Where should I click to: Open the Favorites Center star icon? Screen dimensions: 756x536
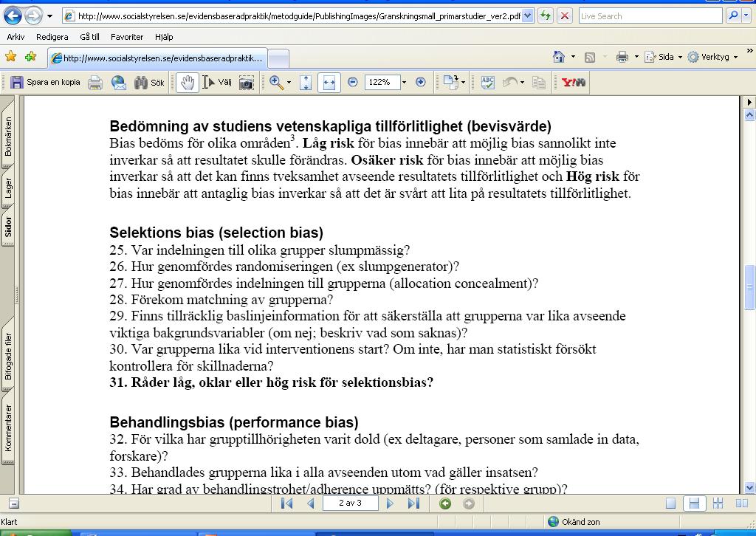point(10,57)
